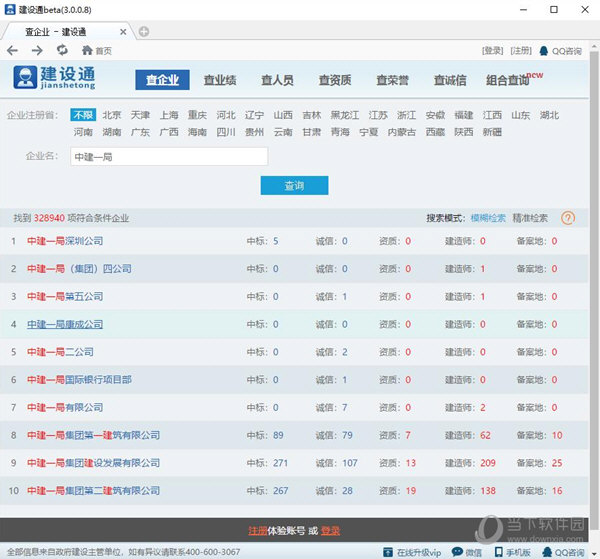Open a new tab with plus icon

coord(144,31)
